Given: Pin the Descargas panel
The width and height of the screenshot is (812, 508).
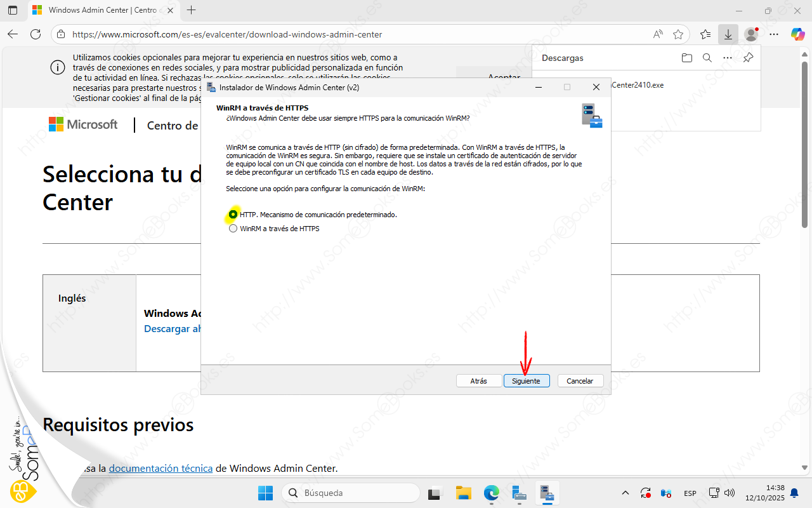Looking at the screenshot, I should [x=748, y=58].
